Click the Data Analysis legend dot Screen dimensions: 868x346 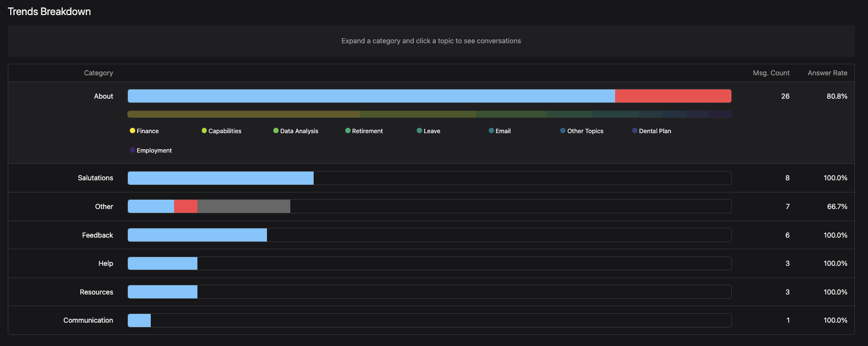276,131
